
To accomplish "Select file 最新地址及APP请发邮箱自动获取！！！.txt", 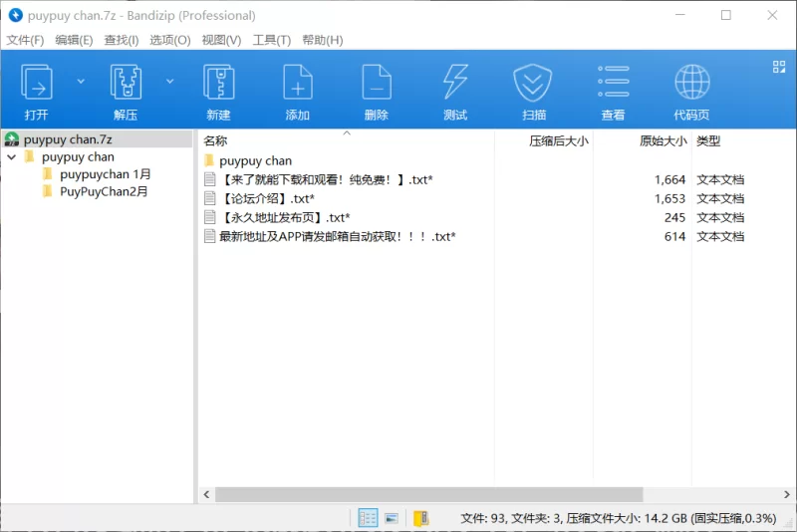I will point(338,236).
